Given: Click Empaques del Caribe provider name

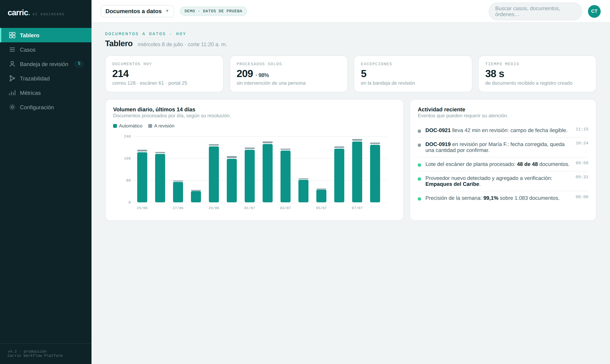Looking at the screenshot, I should pos(452,184).
